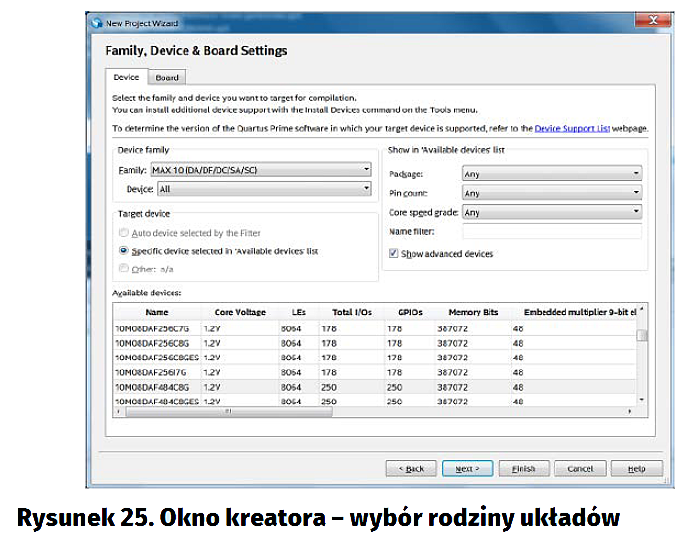This screenshot has width=688, height=540.
Task: Click the Finish button
Action: tap(523, 468)
